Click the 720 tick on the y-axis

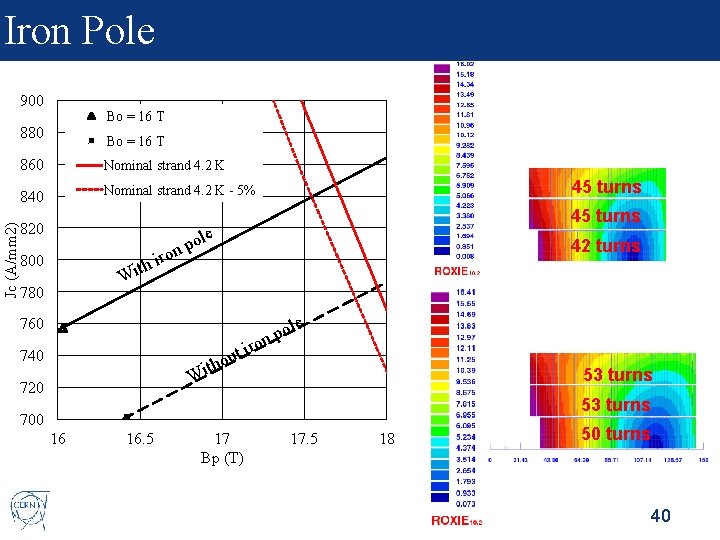click(x=32, y=388)
